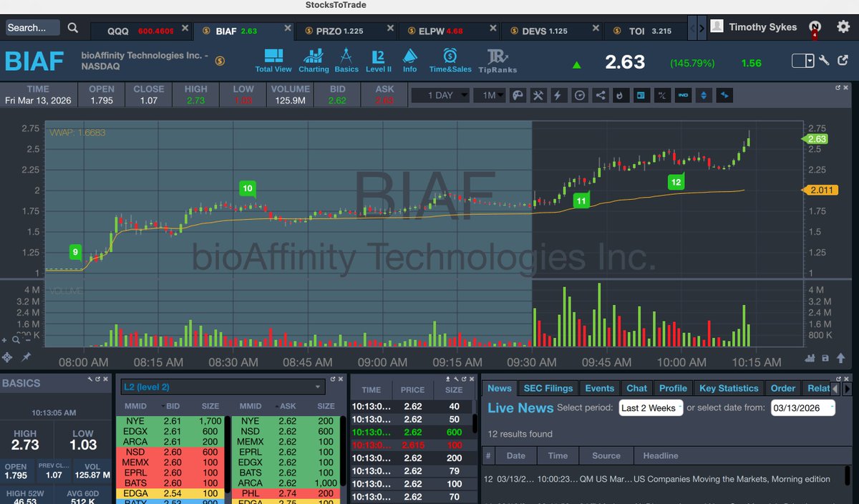
Task: Open the Order tab
Action: pos(782,388)
